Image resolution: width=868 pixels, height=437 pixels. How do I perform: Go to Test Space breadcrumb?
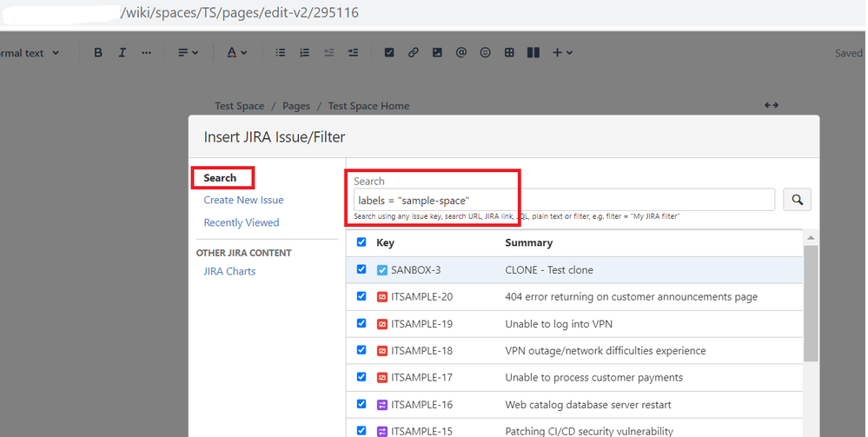click(239, 106)
